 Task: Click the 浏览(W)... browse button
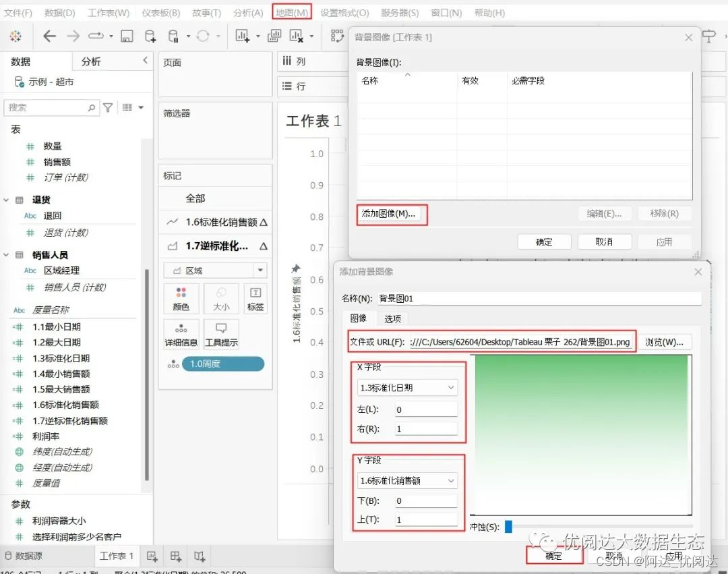tap(665, 342)
